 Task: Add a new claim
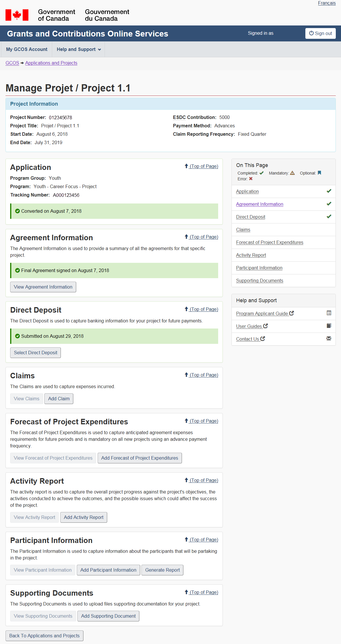(x=59, y=399)
